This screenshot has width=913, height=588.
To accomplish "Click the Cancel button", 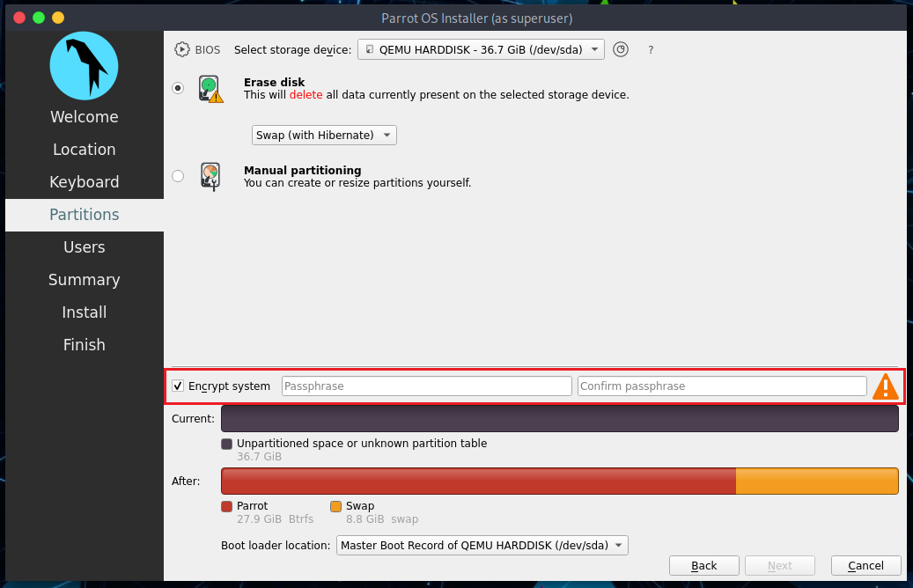I will (x=865, y=565).
